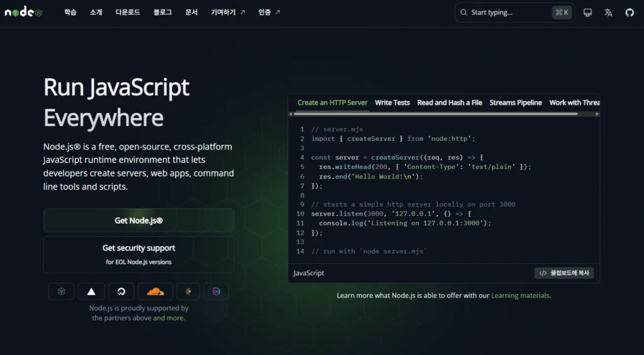Select the Create an HTTP Server tab
The height and width of the screenshot is (355, 644).
click(x=332, y=102)
